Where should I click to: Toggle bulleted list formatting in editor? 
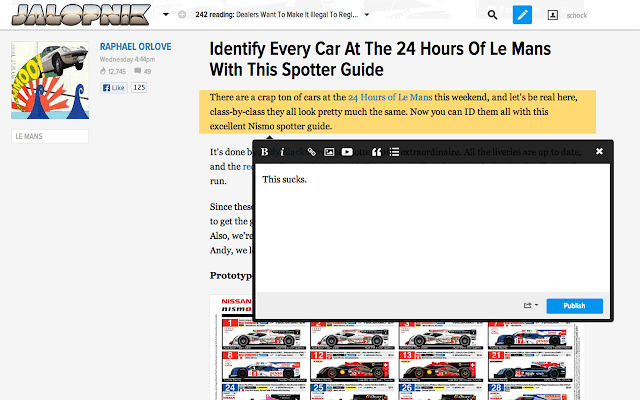coord(394,152)
